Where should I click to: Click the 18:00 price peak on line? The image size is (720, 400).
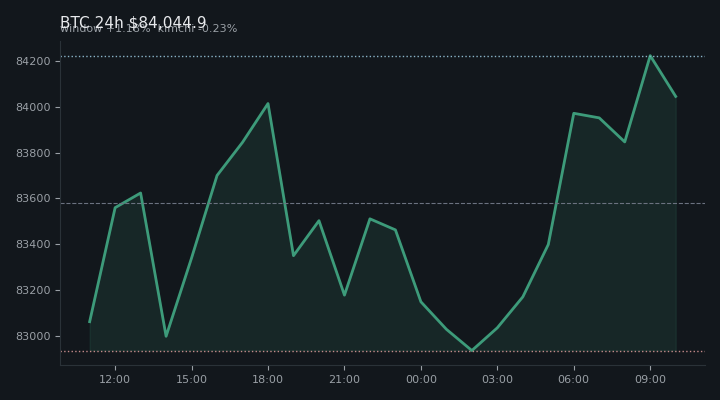(268, 103)
